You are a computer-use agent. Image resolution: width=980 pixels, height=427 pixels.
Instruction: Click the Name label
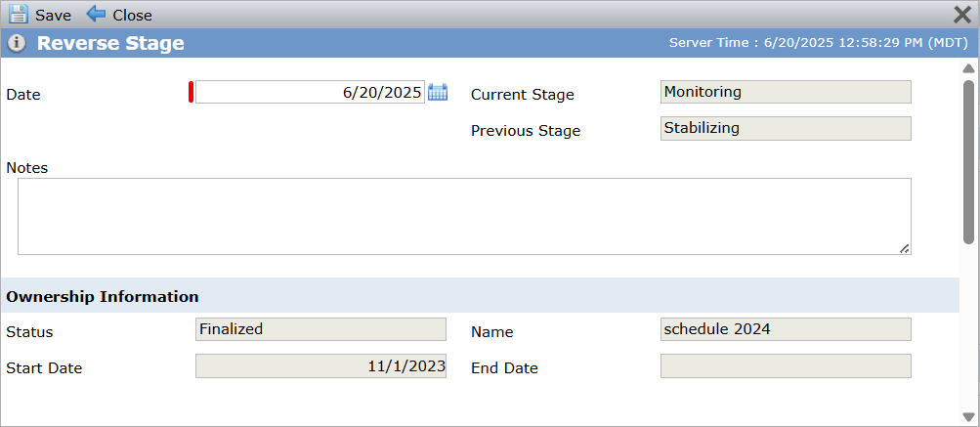[492, 332]
